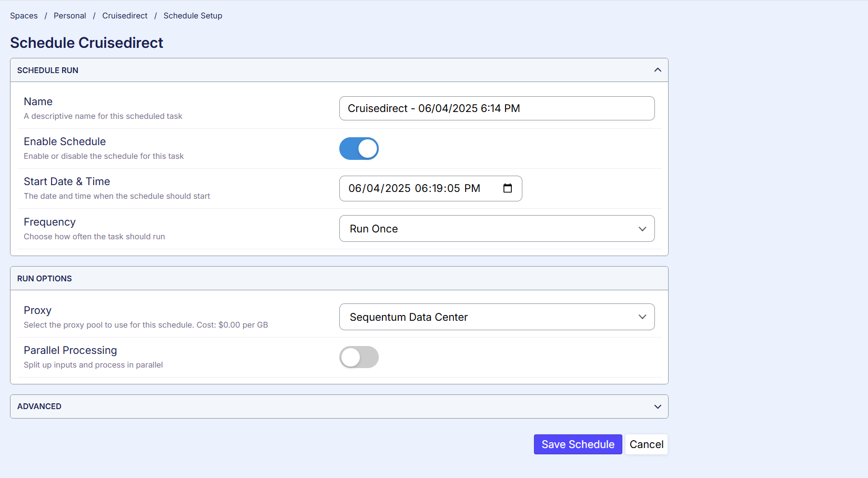Viewport: 868px width, 478px height.
Task: Open the calendar picker icon
Action: click(507, 188)
